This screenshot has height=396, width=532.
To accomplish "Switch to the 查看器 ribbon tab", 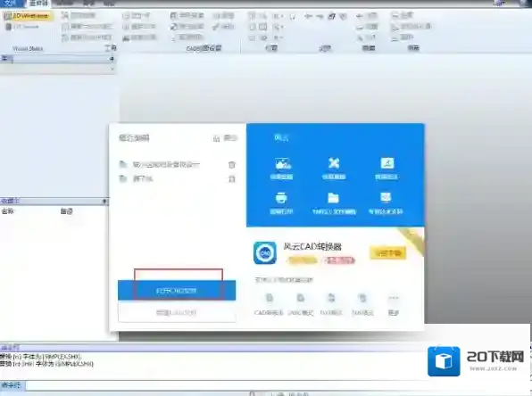I will coord(38,3).
